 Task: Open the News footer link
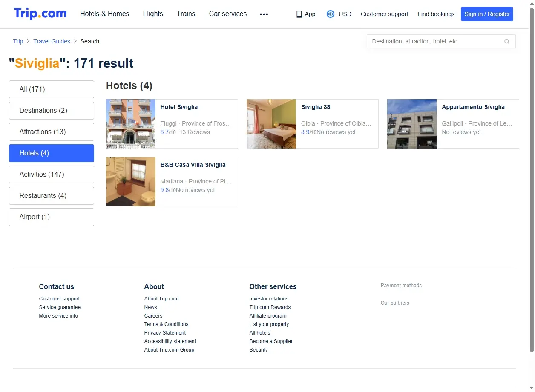(150, 307)
